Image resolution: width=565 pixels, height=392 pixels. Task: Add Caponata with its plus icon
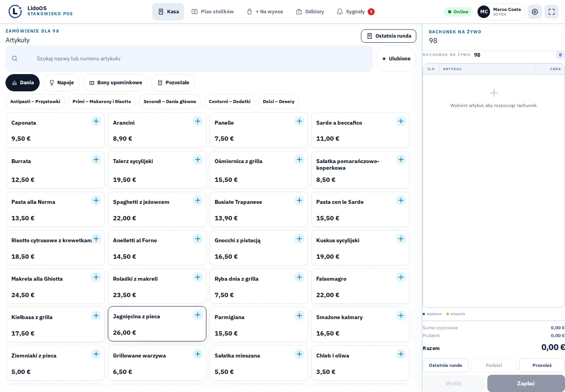(96, 121)
